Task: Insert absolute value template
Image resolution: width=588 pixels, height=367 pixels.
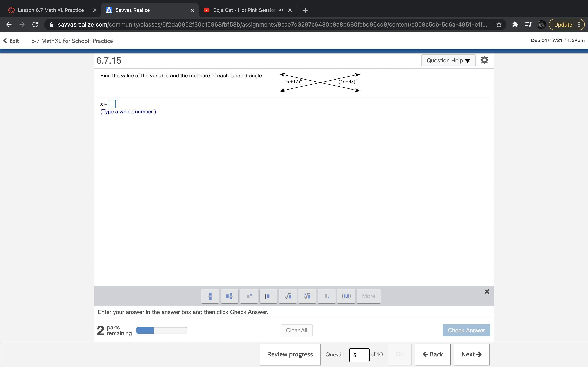Action: coord(268,296)
